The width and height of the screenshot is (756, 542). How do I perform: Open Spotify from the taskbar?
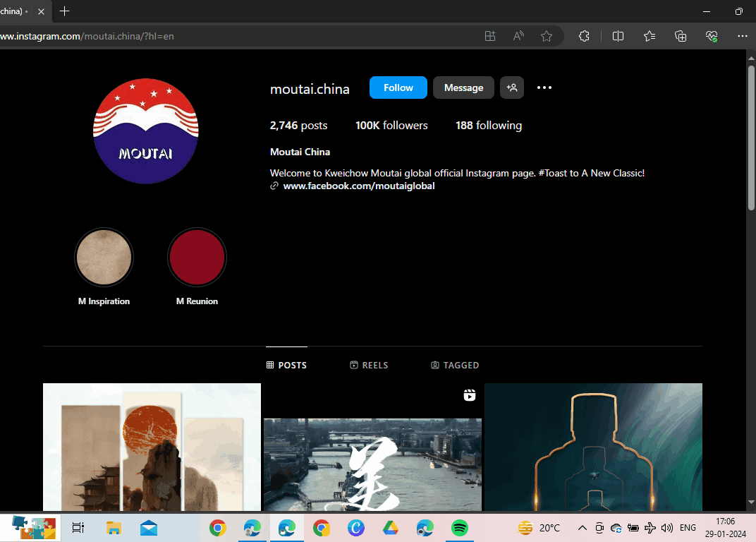pos(459,528)
